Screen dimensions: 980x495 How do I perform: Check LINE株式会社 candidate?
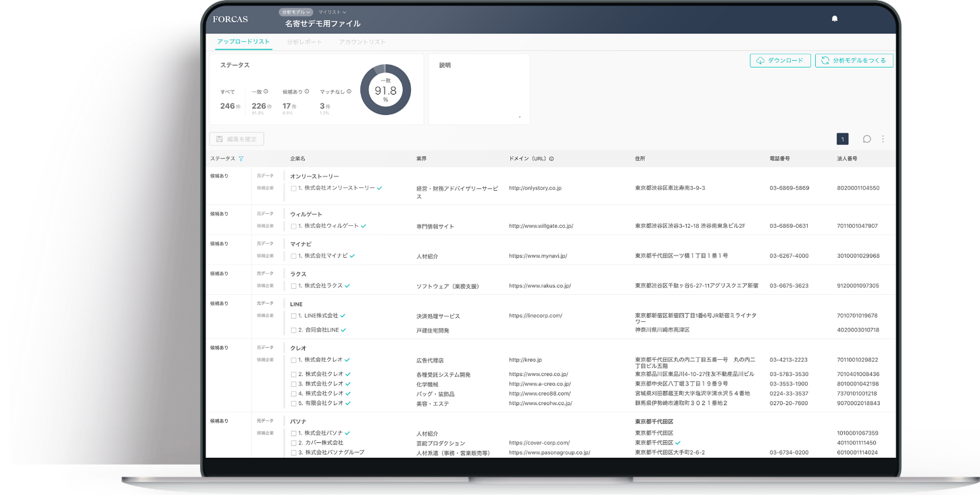(x=293, y=316)
